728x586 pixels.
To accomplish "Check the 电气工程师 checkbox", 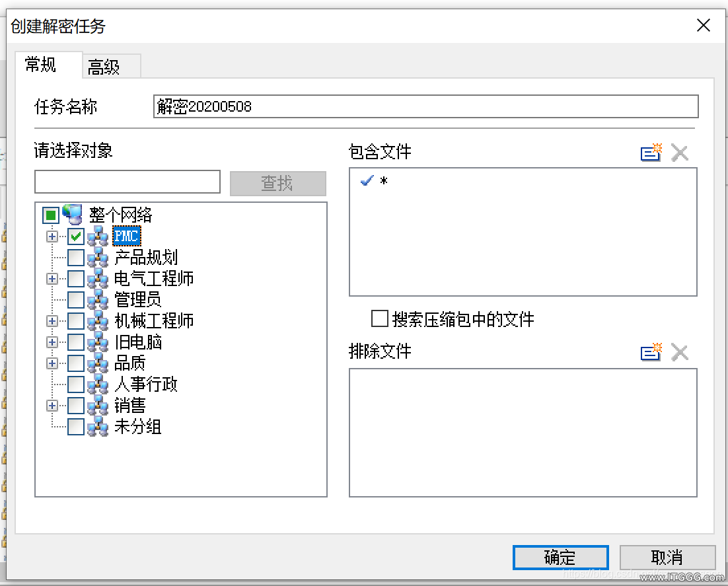I will tap(76, 279).
